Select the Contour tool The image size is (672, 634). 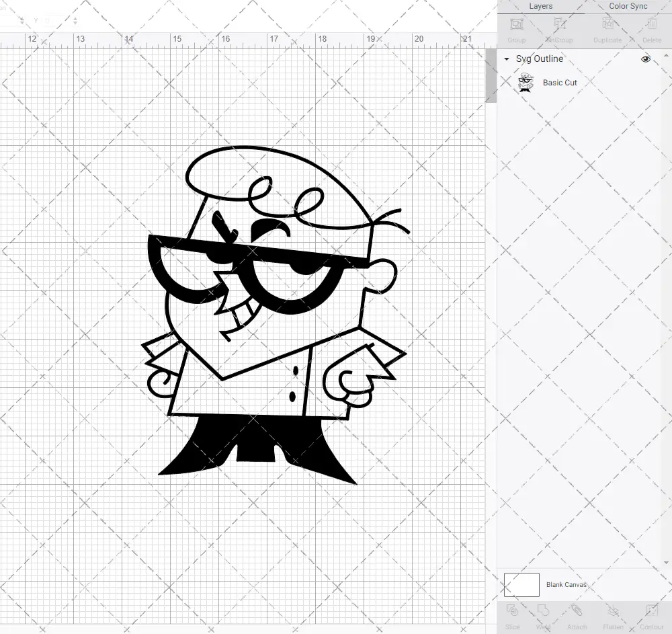(651, 610)
